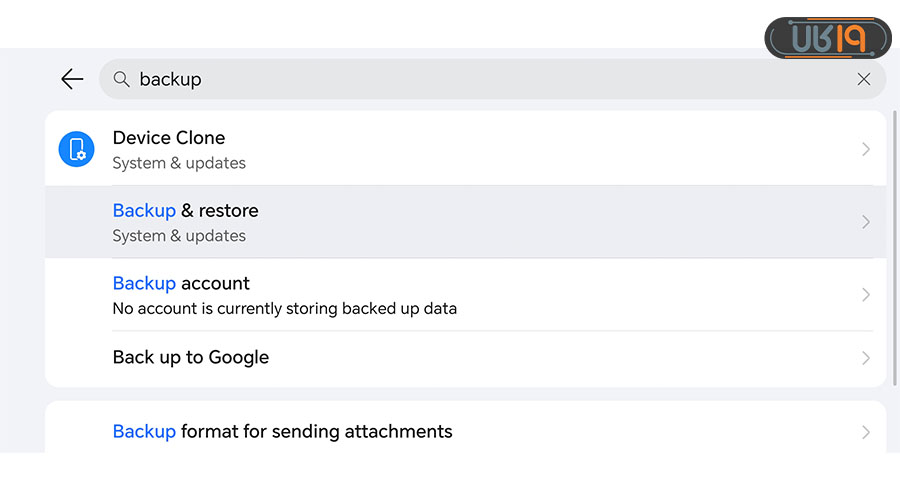Click the blue Device Clone icon
900x500 pixels.
point(76,149)
